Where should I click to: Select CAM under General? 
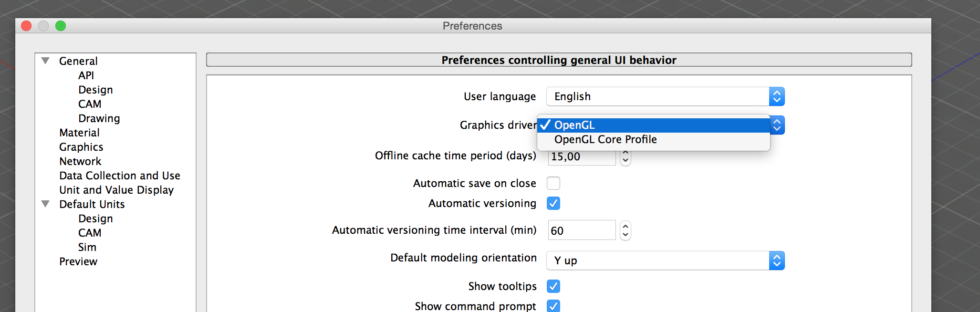[90, 104]
